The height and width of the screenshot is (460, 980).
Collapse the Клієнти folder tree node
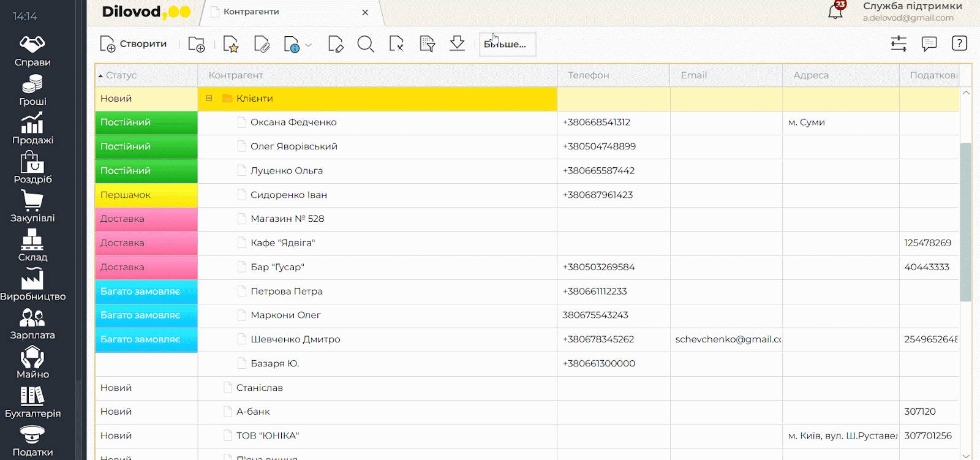click(209, 98)
